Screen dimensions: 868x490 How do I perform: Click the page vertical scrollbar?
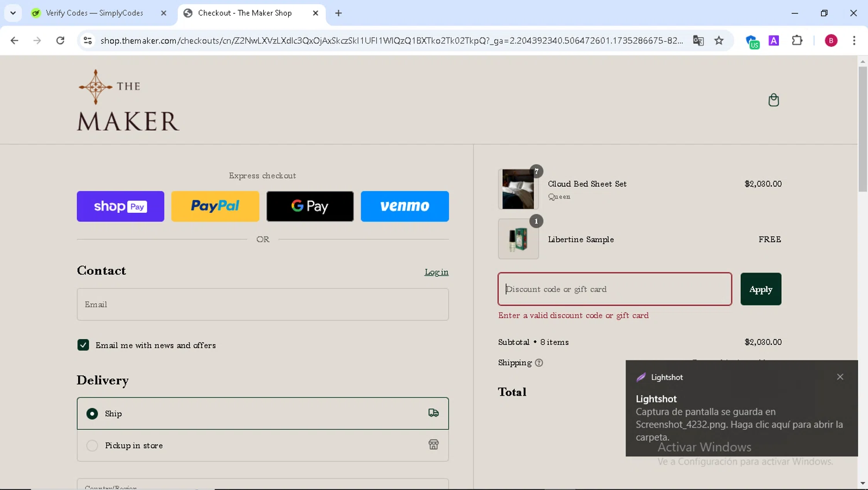[x=862, y=128]
